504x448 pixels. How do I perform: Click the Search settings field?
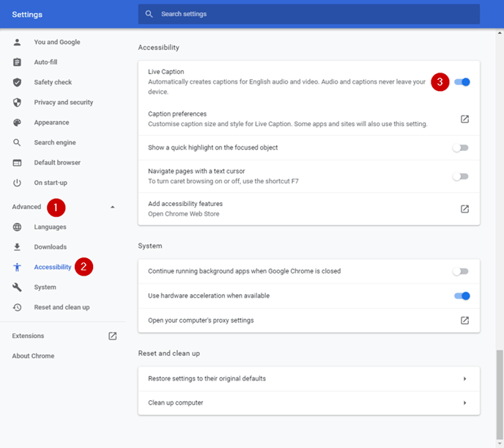tap(309, 14)
